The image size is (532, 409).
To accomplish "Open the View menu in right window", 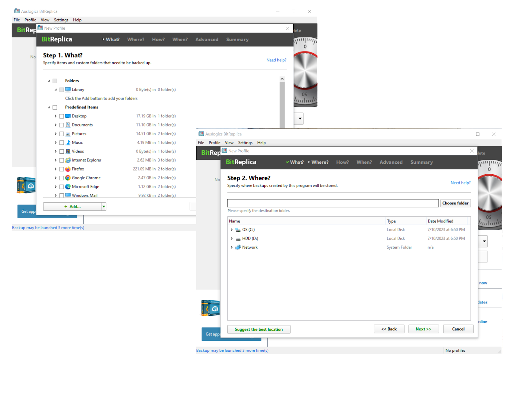I will click(229, 143).
